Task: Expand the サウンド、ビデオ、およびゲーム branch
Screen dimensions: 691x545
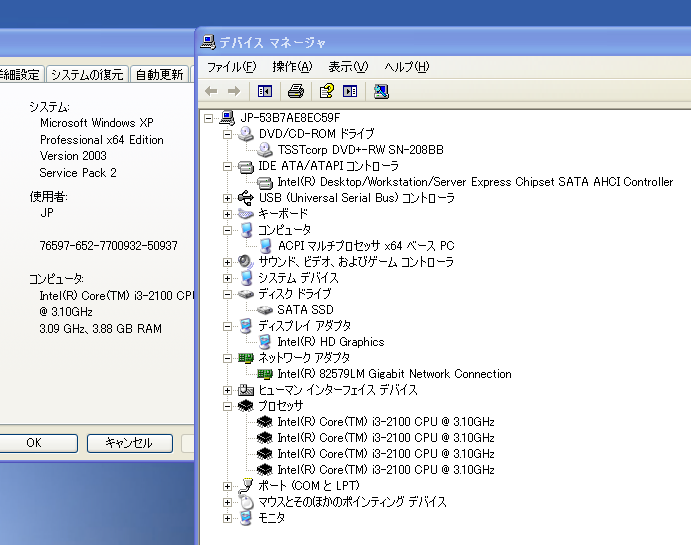Action: click(x=227, y=262)
